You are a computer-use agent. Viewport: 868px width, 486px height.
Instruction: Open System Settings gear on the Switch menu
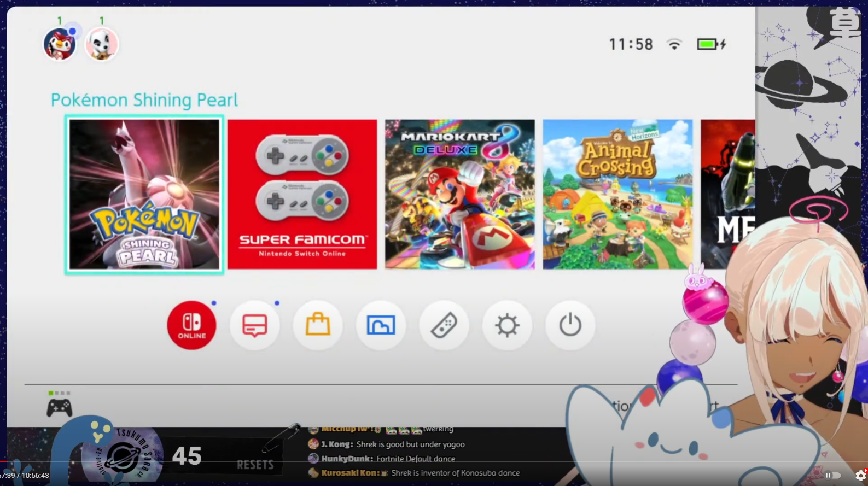507,325
